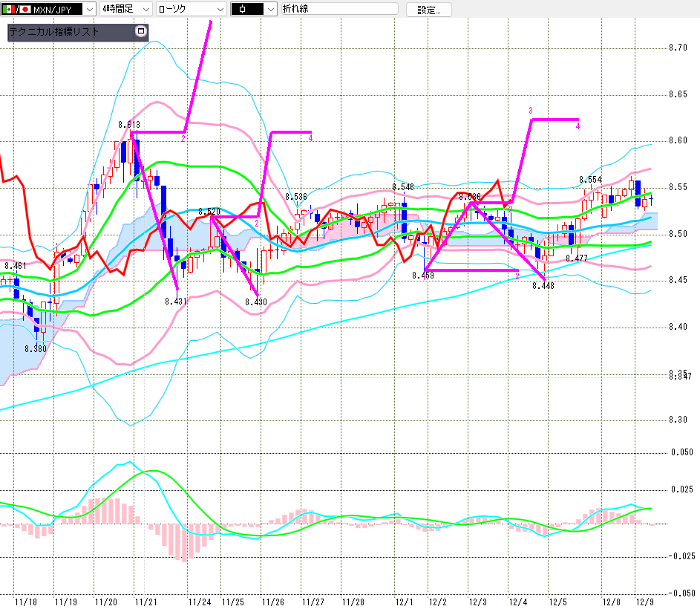This screenshot has height=609, width=700.
Task: Click the 12/8 date on time axis
Action: pyautogui.click(x=611, y=601)
